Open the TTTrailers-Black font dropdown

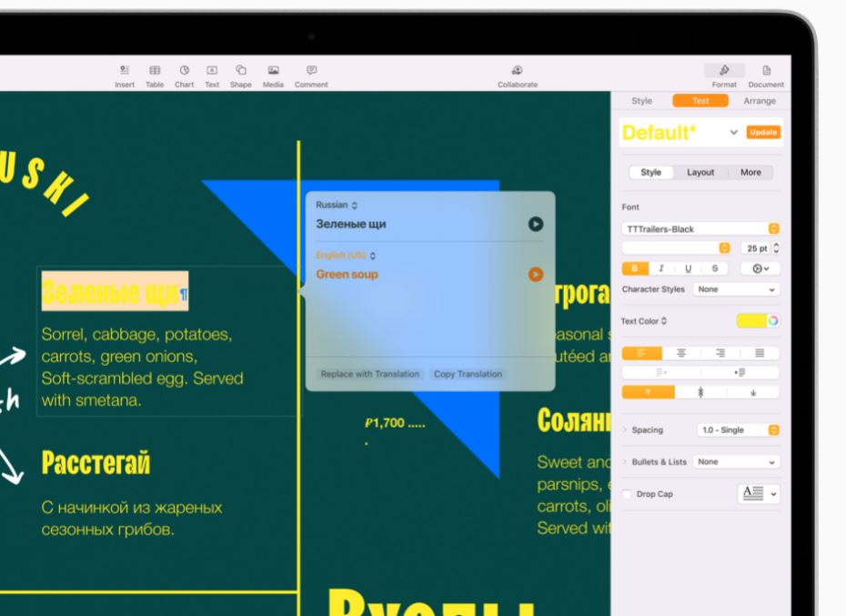point(700,229)
